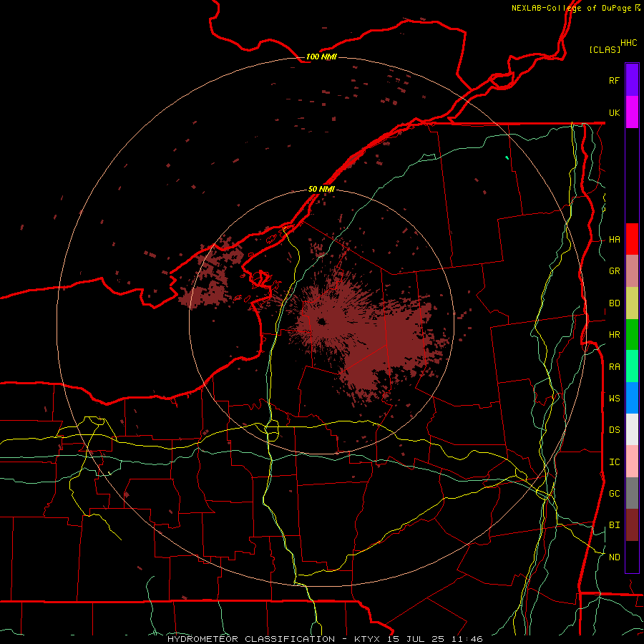Select the gray GC legend swatch

(x=632, y=493)
